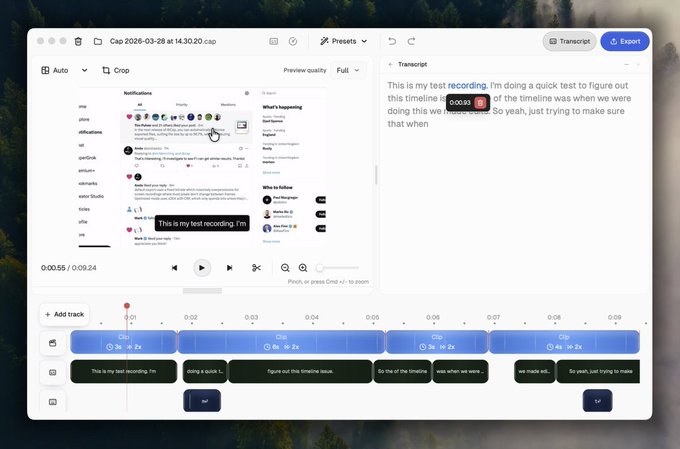Select the 6s 2x clip segment
The width and height of the screenshot is (680, 449).
(281, 342)
